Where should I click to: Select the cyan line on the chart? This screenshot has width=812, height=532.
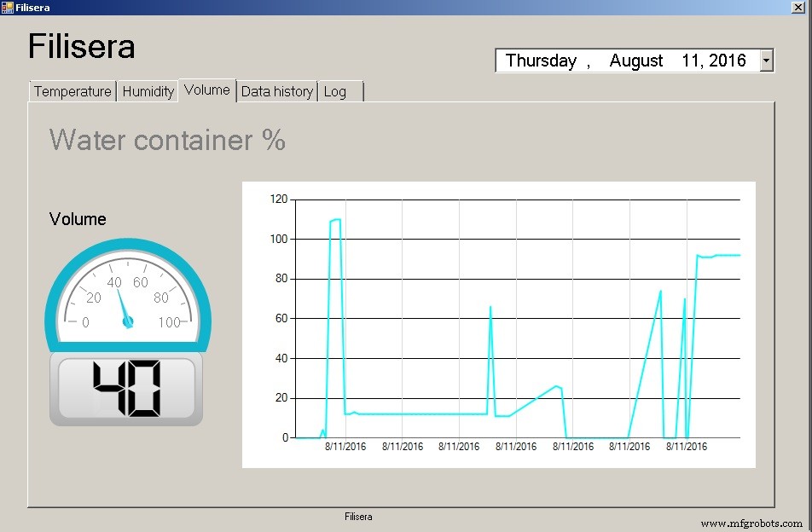click(x=426, y=413)
